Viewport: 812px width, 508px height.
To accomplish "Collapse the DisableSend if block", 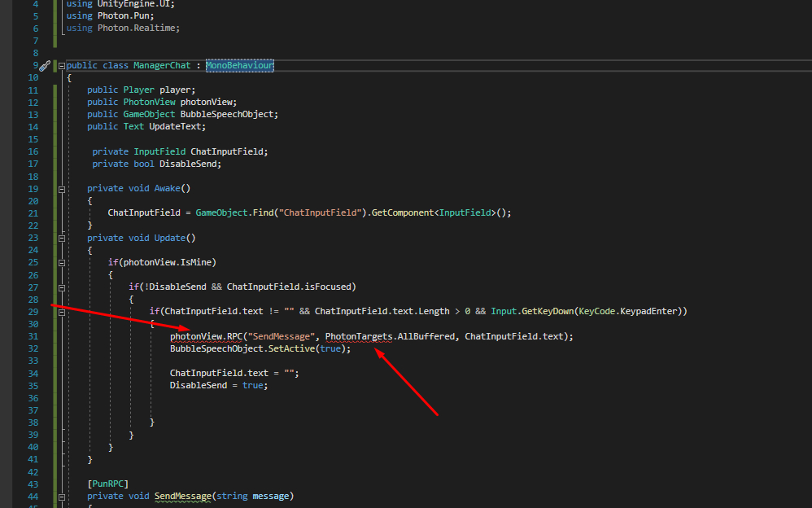I will tap(62, 287).
